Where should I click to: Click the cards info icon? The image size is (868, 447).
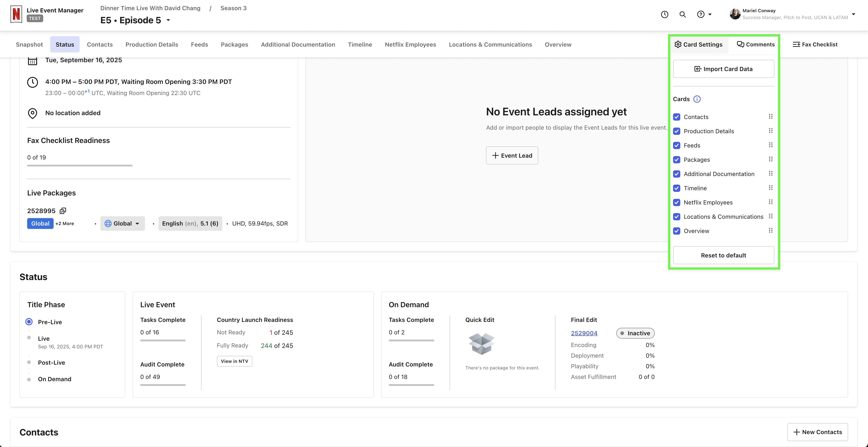point(697,99)
